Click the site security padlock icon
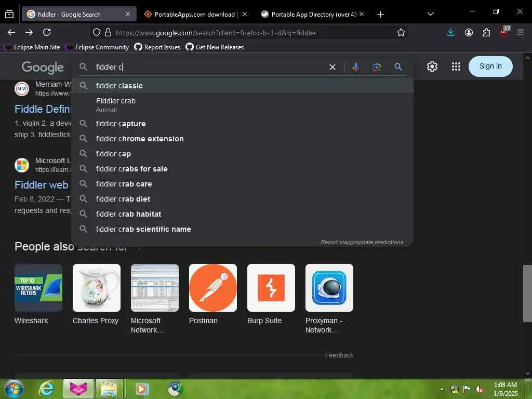 tap(108, 33)
